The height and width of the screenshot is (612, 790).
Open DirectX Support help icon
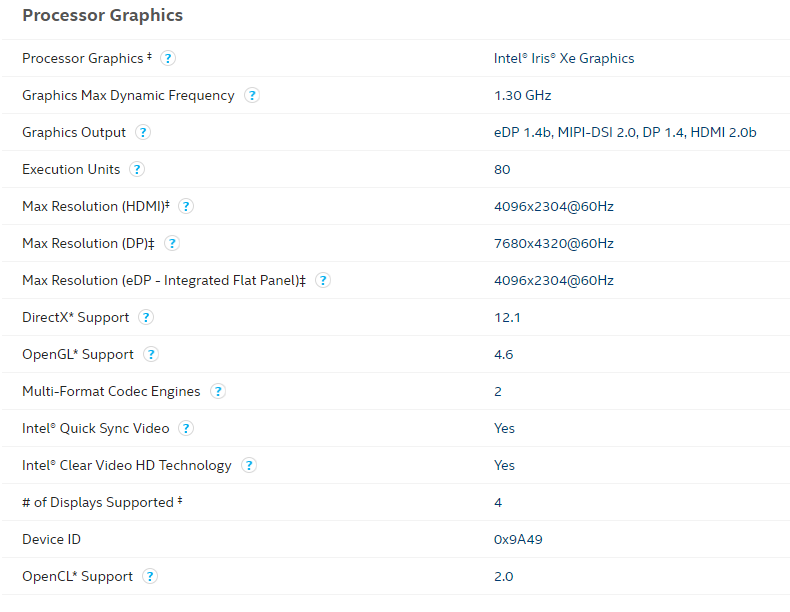point(146,318)
